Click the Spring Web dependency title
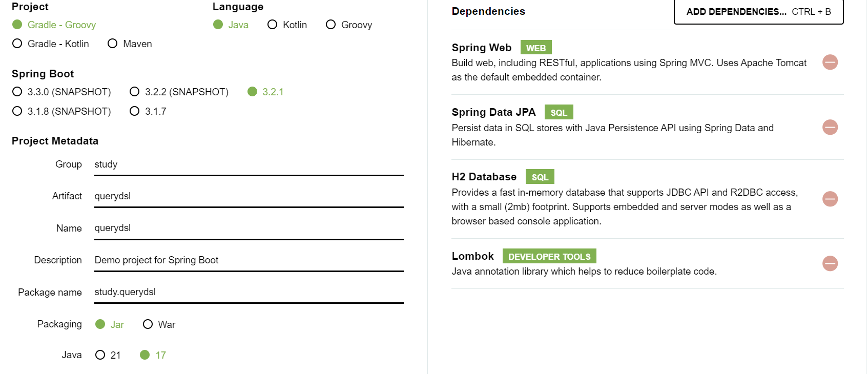The width and height of the screenshot is (868, 374). 482,48
